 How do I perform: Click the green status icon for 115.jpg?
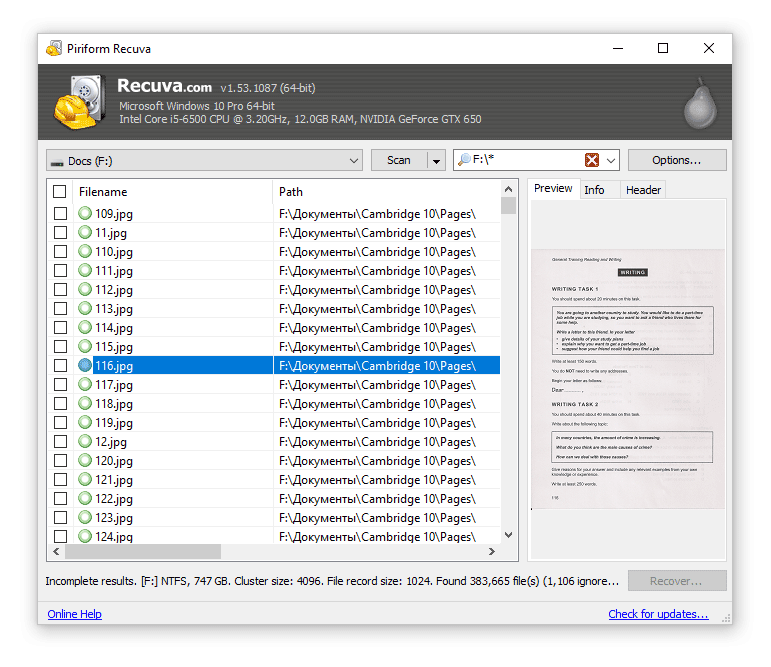point(85,346)
